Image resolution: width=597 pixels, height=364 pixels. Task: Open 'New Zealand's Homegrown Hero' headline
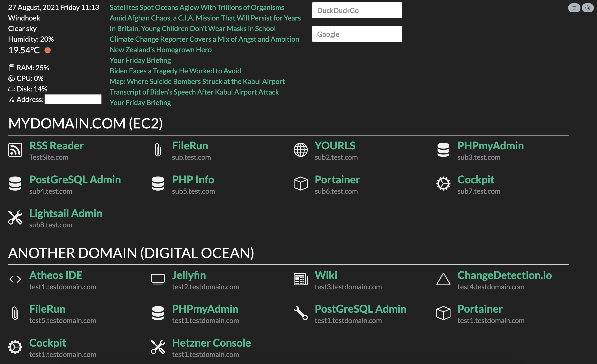tap(161, 50)
